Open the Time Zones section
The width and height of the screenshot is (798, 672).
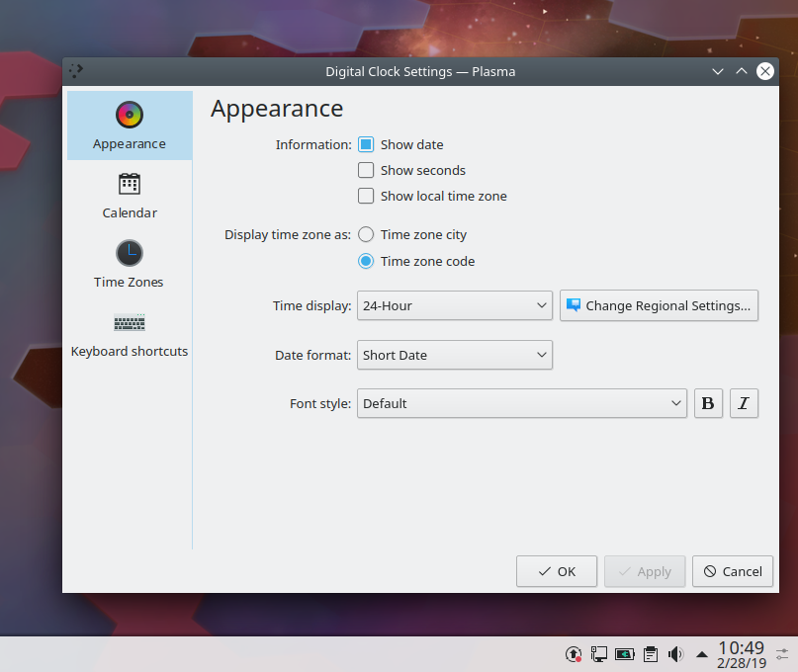point(130,265)
